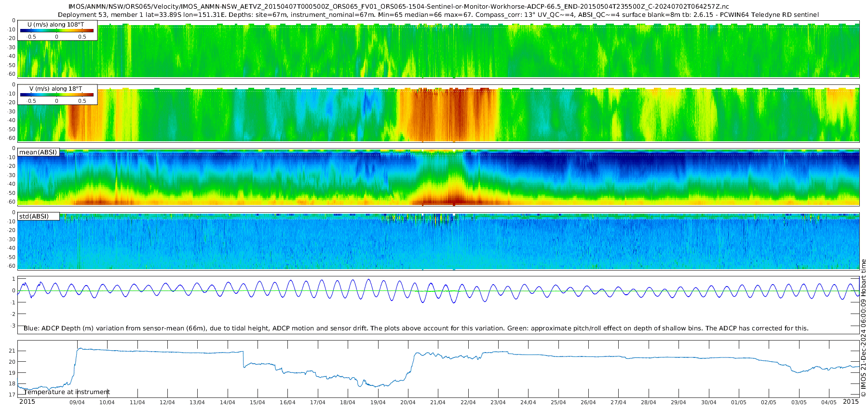Click the U velocity colorbar
The image size is (868, 410).
[57, 30]
